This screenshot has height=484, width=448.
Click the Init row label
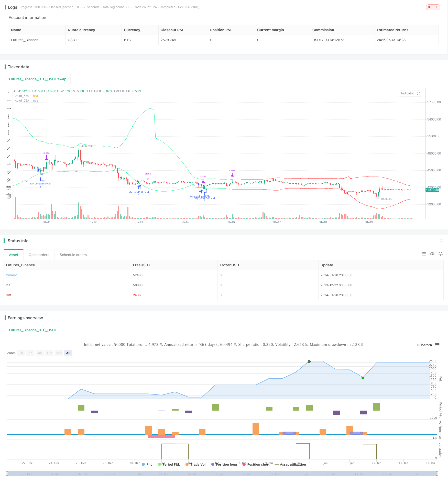tap(8, 285)
